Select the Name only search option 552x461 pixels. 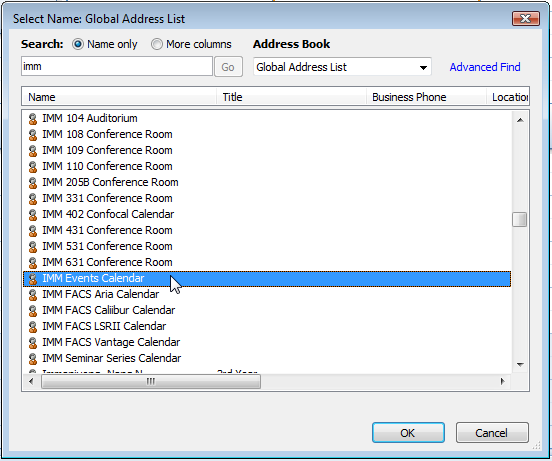click(78, 44)
